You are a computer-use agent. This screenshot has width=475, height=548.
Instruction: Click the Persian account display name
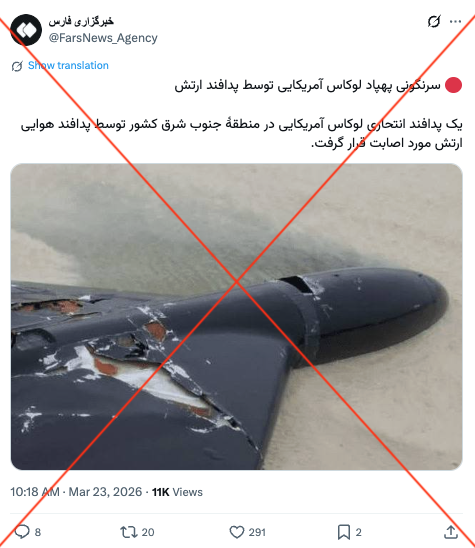[81, 22]
